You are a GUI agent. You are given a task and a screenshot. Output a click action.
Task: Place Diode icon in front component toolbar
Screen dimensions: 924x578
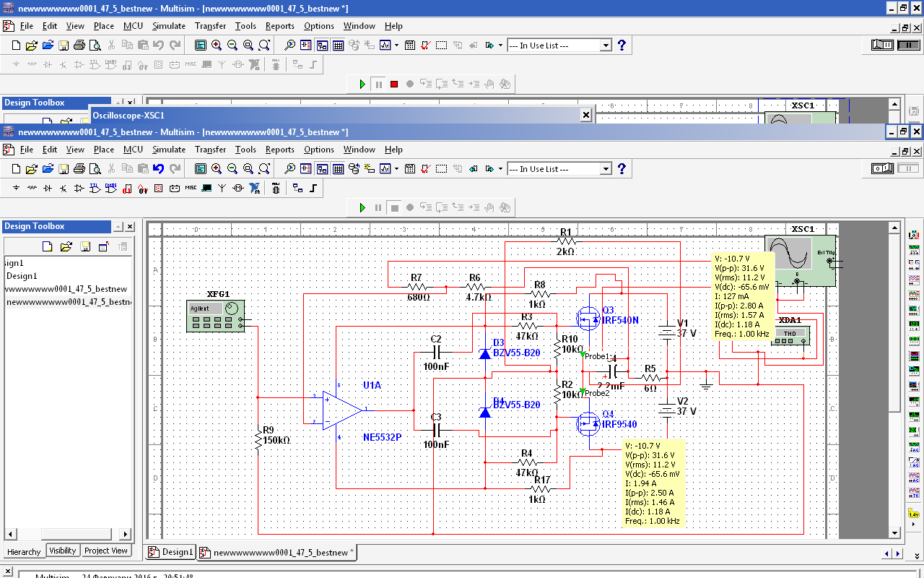point(48,188)
